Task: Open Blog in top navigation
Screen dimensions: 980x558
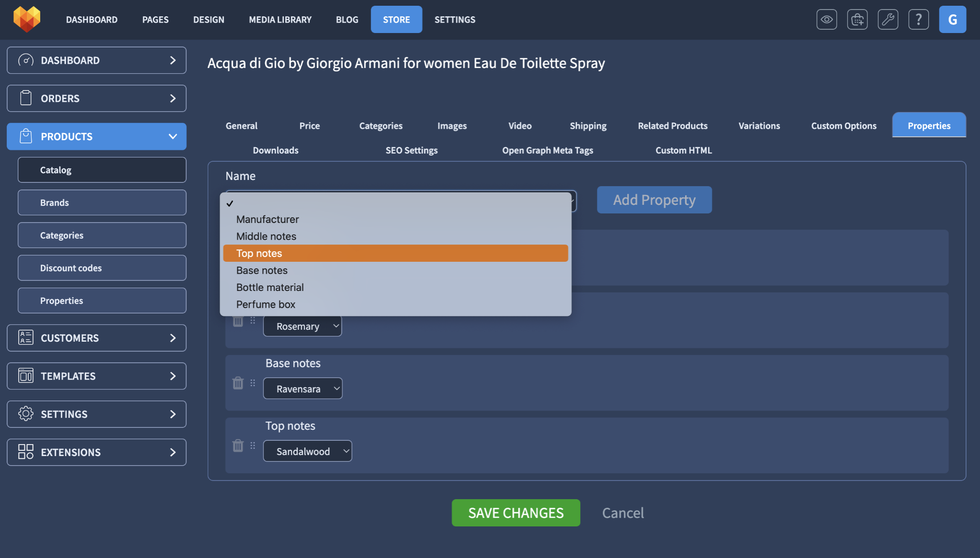Action: point(347,20)
